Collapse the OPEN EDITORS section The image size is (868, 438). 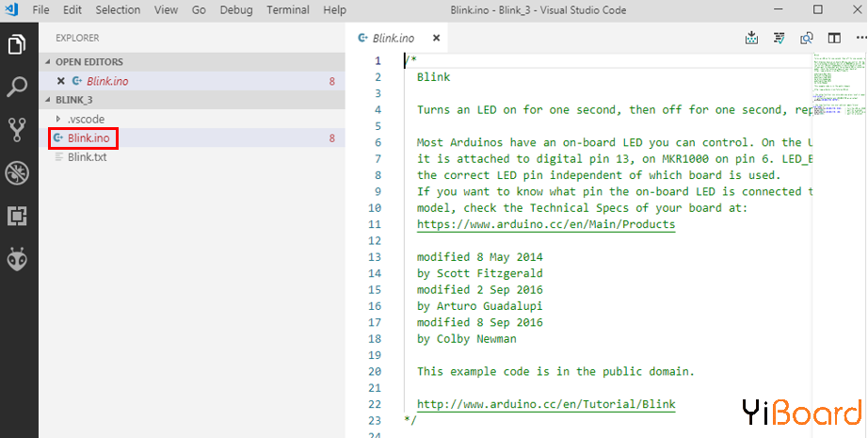tap(89, 62)
